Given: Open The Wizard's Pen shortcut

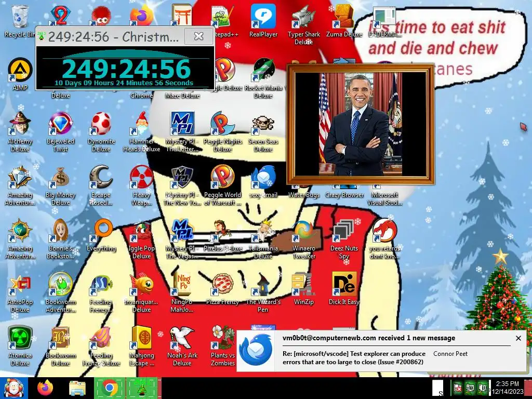Looking at the screenshot, I should click(263, 293).
